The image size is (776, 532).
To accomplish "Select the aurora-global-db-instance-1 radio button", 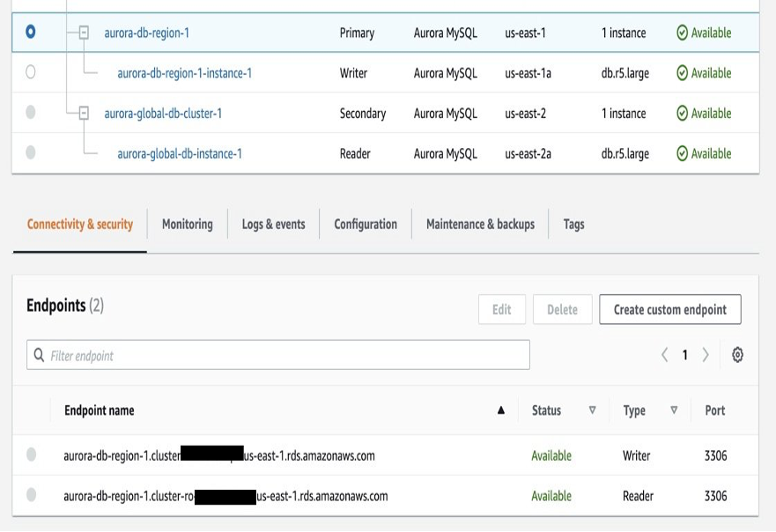I will tap(31, 151).
